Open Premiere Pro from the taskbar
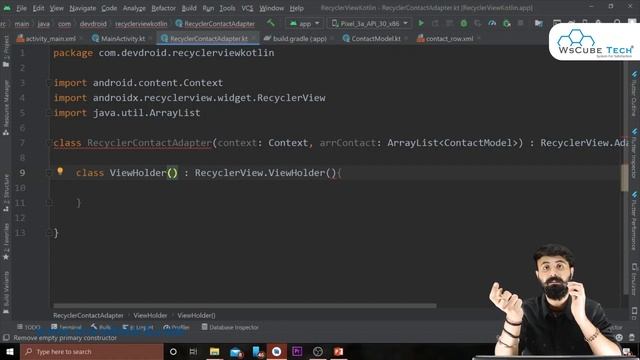This screenshot has width=640, height=360. [297, 351]
